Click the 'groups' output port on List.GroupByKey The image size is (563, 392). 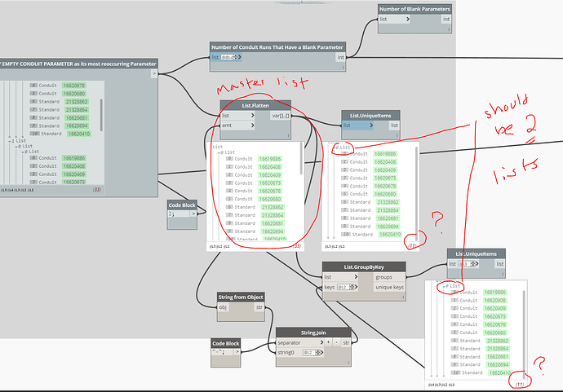[x=389, y=277]
